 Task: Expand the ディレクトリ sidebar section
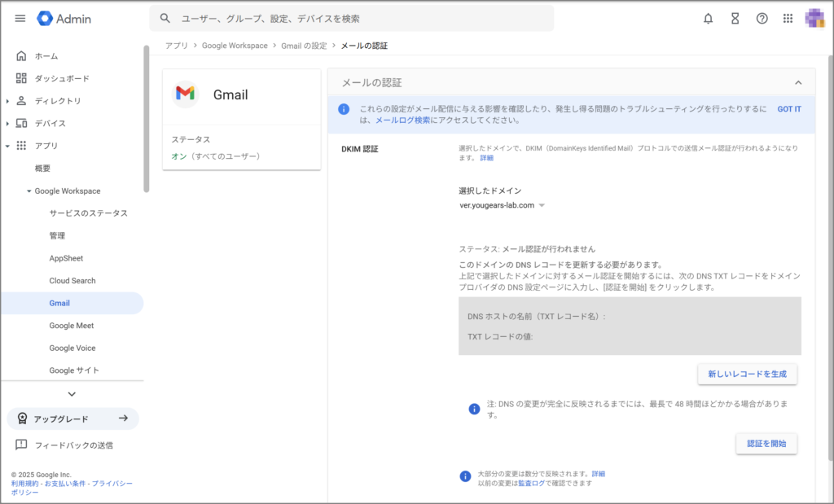pyautogui.click(x=7, y=101)
